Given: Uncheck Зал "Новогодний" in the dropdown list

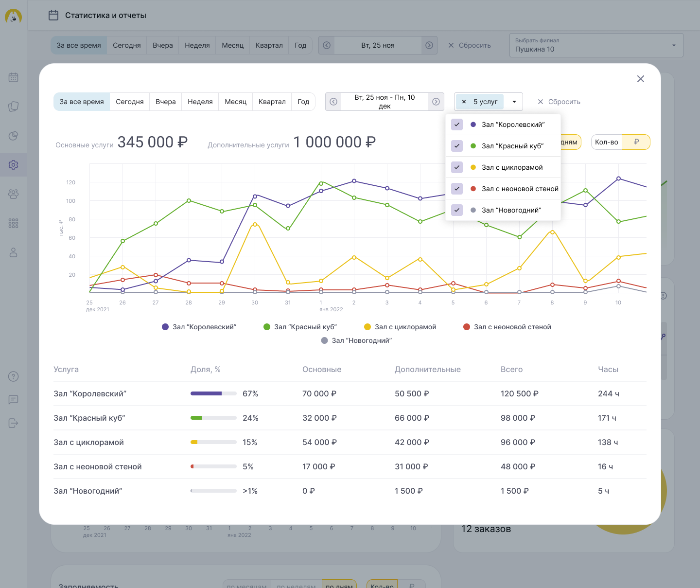Looking at the screenshot, I should (457, 210).
